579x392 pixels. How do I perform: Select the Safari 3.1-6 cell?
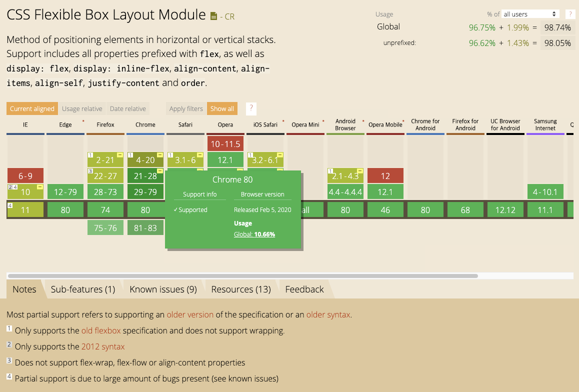[185, 159]
